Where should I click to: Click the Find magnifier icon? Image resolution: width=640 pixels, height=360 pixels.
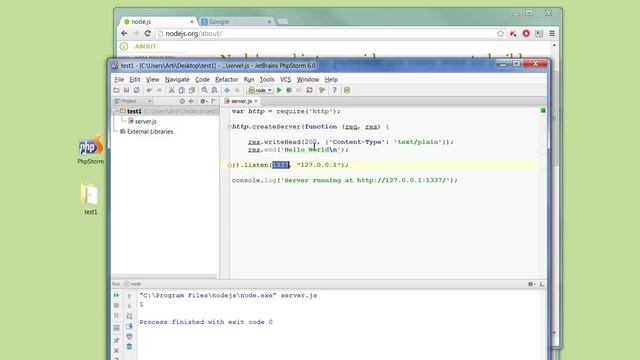click(x=204, y=90)
